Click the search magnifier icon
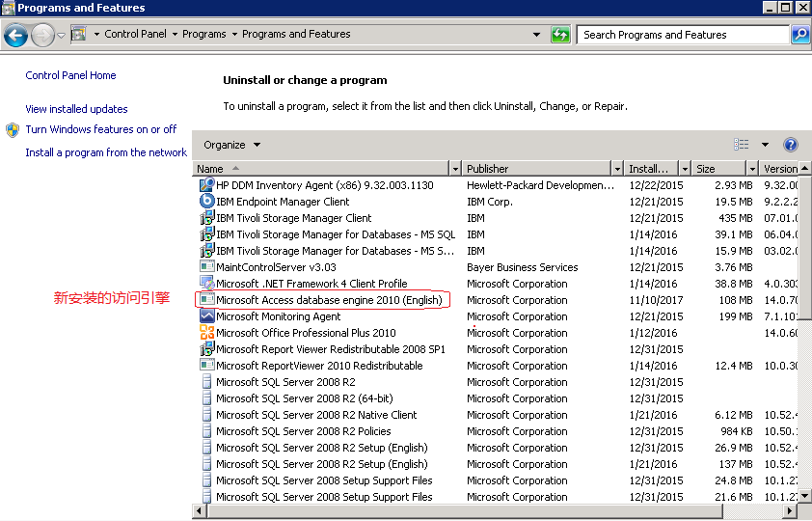The width and height of the screenshot is (812, 521). pyautogui.click(x=800, y=35)
